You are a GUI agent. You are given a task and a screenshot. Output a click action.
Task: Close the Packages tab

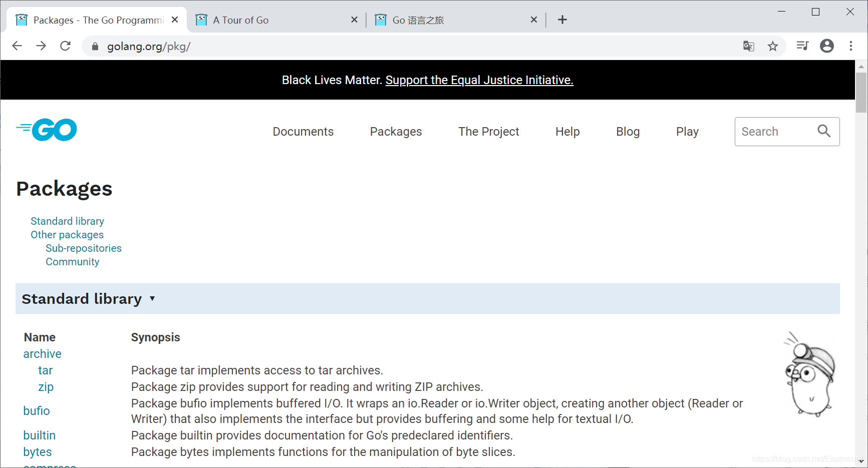(x=175, y=20)
